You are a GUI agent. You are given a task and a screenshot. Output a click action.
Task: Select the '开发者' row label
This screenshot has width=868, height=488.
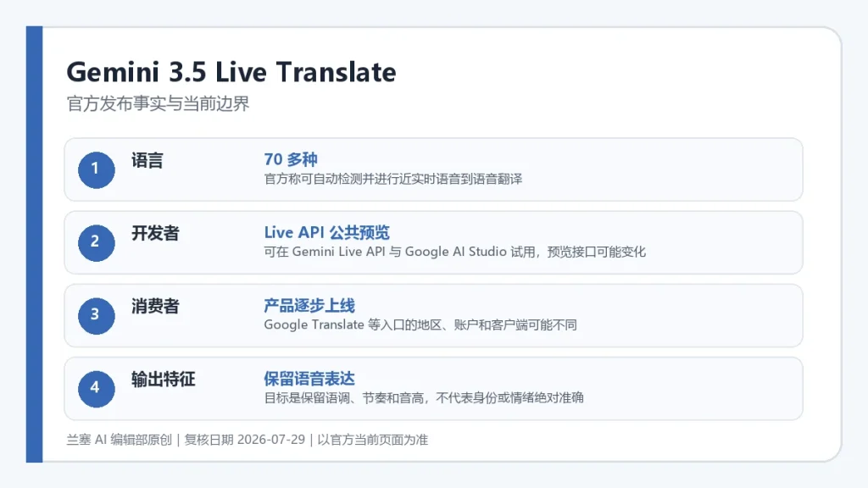pyautogui.click(x=156, y=234)
